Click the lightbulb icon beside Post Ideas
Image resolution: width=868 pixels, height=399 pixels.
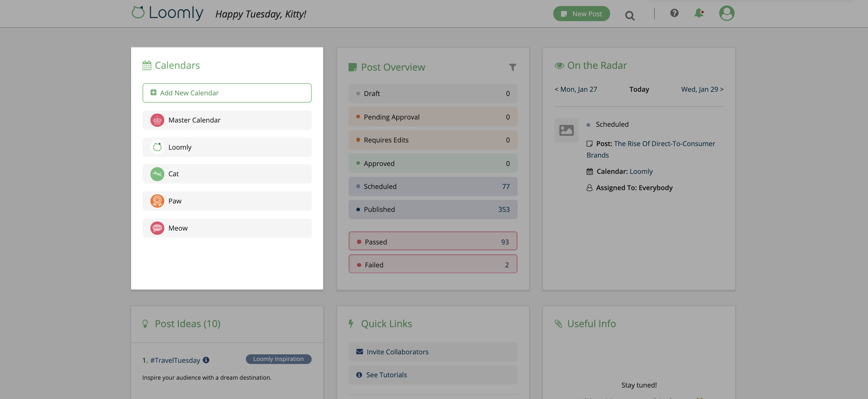(145, 324)
